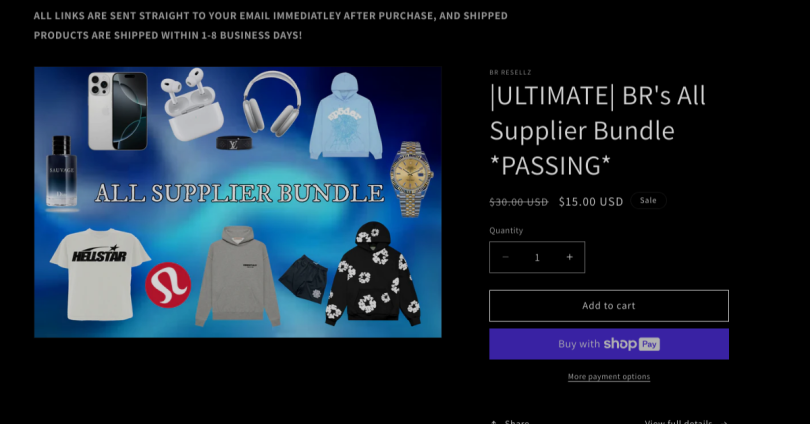Click the blue Sp5der hoodie picture
The image size is (810, 424).
pos(346,116)
